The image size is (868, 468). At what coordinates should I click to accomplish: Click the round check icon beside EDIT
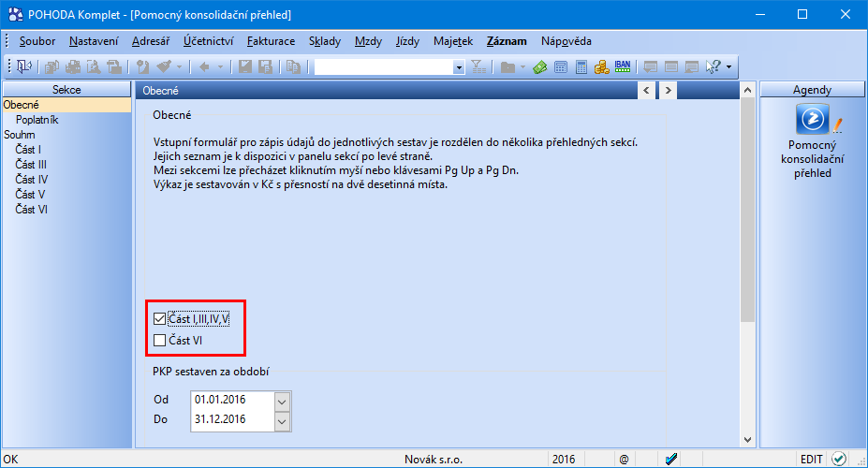click(839, 460)
